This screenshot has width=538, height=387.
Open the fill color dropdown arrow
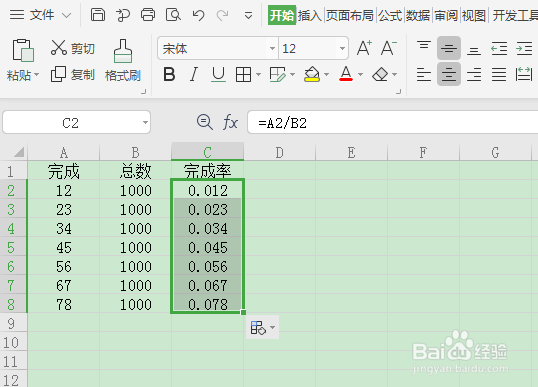click(x=326, y=74)
